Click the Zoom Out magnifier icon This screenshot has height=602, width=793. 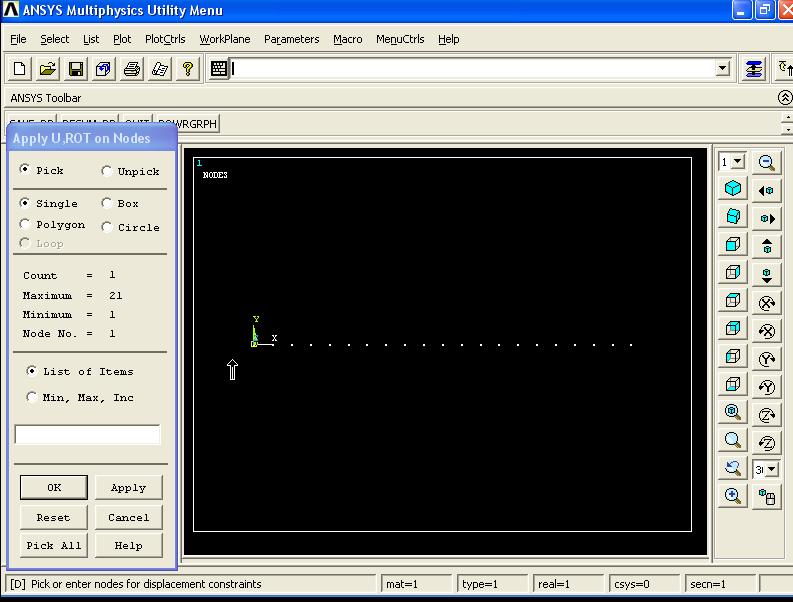click(766, 162)
